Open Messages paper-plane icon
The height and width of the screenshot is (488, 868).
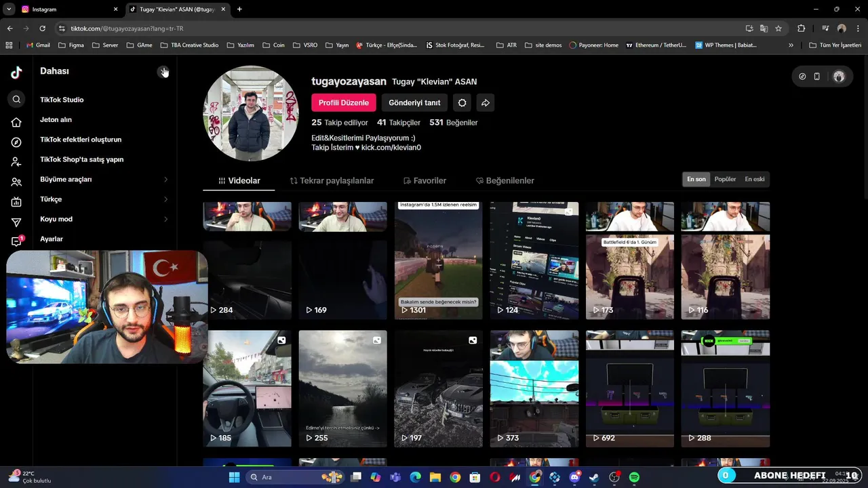point(16,222)
